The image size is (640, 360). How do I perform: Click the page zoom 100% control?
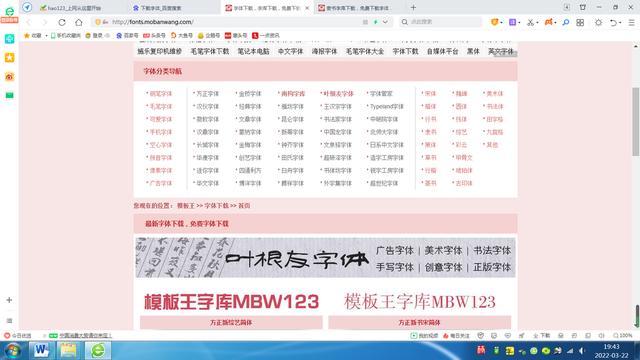[623, 336]
